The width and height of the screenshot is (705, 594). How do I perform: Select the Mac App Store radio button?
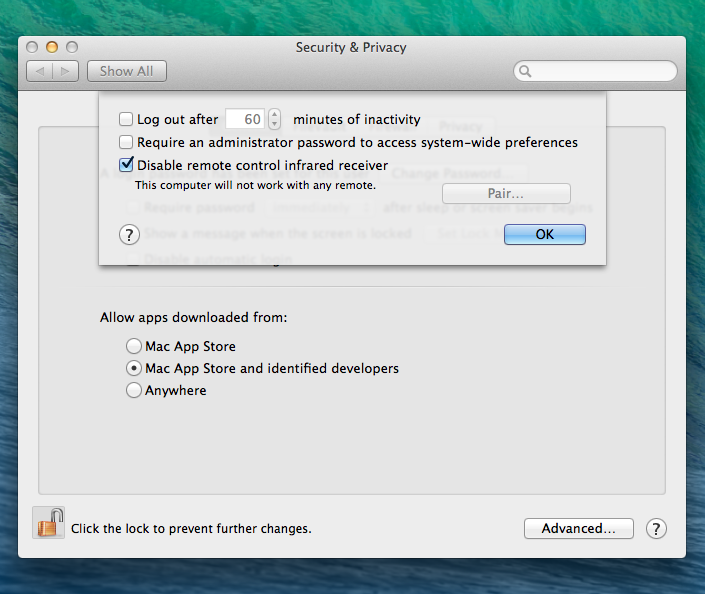[x=134, y=346]
